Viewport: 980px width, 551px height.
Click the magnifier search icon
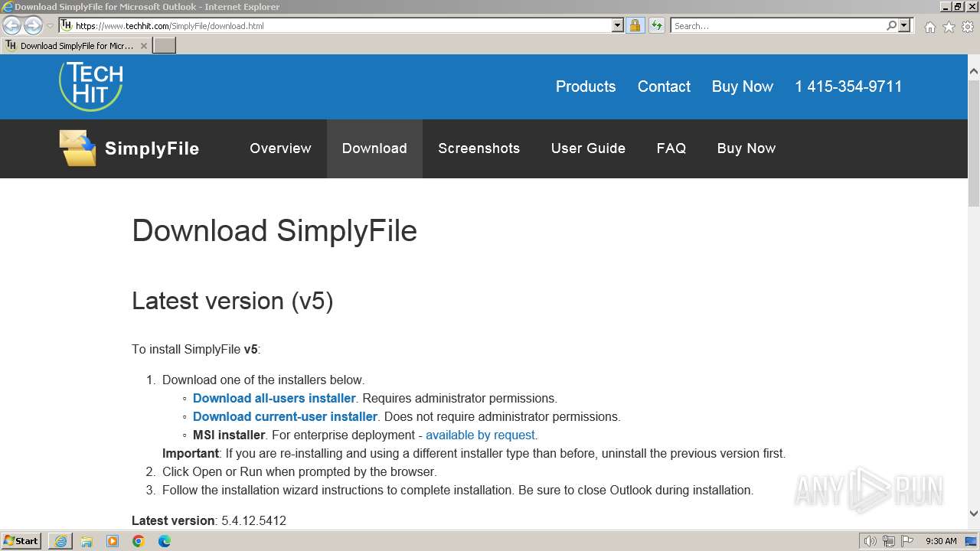(x=891, y=25)
